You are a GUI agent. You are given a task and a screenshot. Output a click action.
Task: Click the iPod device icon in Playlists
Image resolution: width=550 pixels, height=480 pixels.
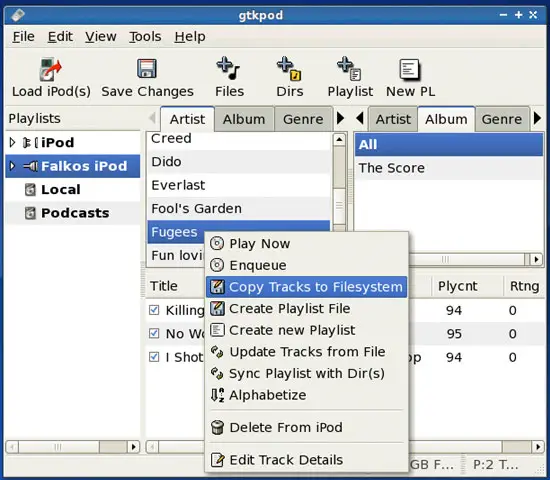click(30, 142)
